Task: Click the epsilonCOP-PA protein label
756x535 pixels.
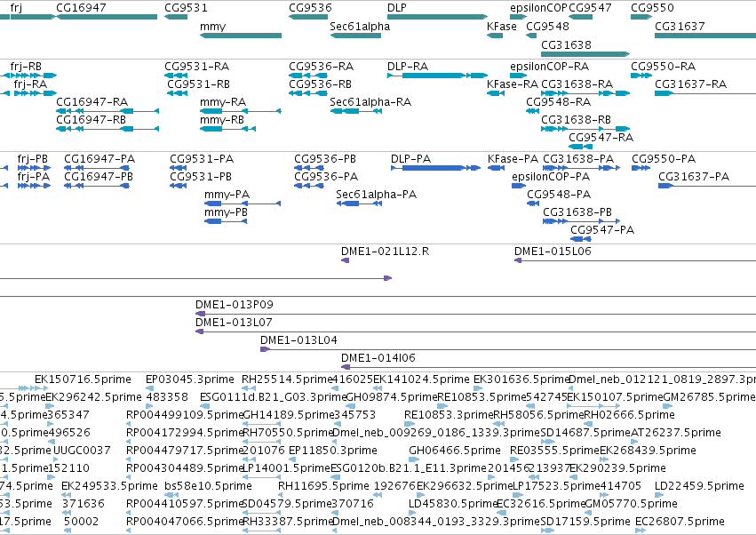Action: 551,177
